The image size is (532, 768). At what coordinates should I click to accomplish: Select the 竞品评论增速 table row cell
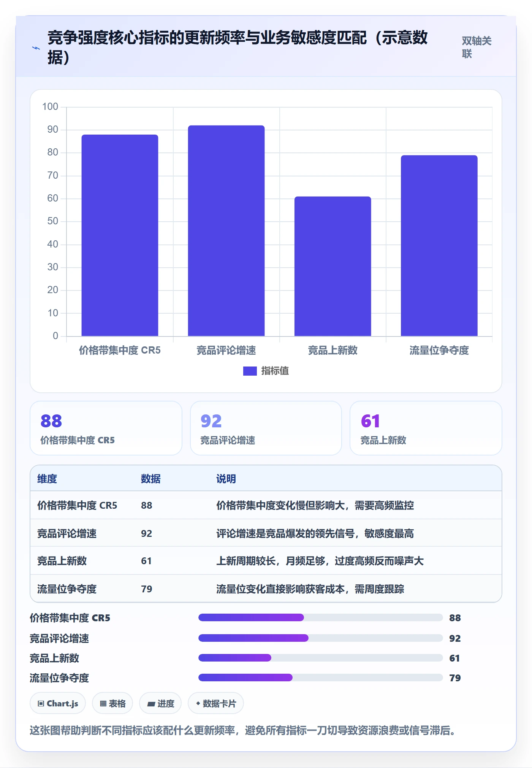(67, 533)
